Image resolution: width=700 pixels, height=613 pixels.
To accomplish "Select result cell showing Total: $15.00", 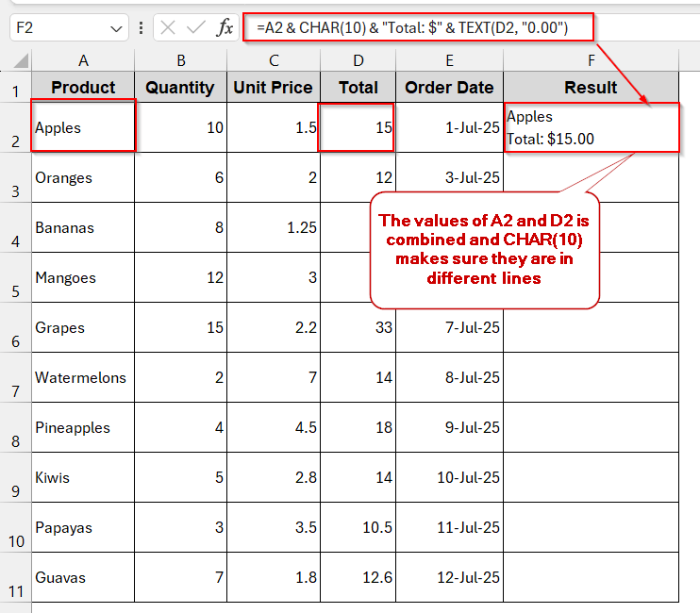I will (591, 128).
